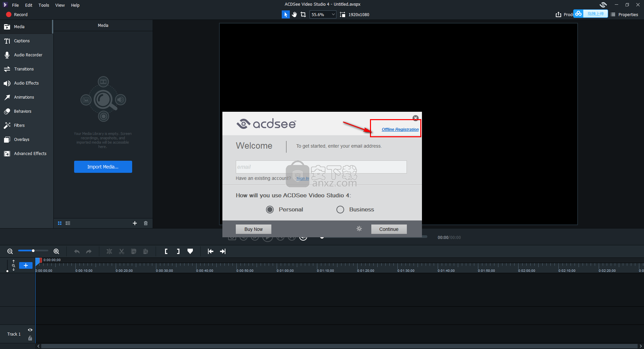Toggle Track 1 lock

[x=30, y=338]
